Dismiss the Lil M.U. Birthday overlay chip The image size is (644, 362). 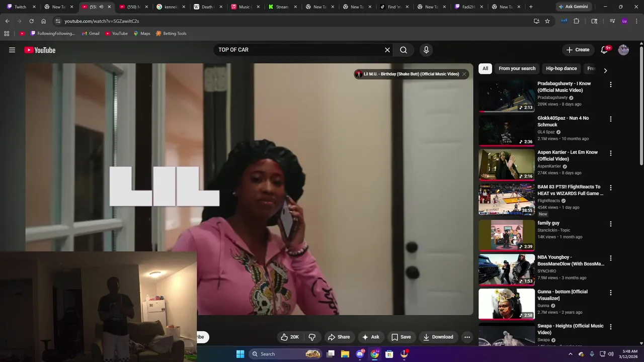[464, 74]
